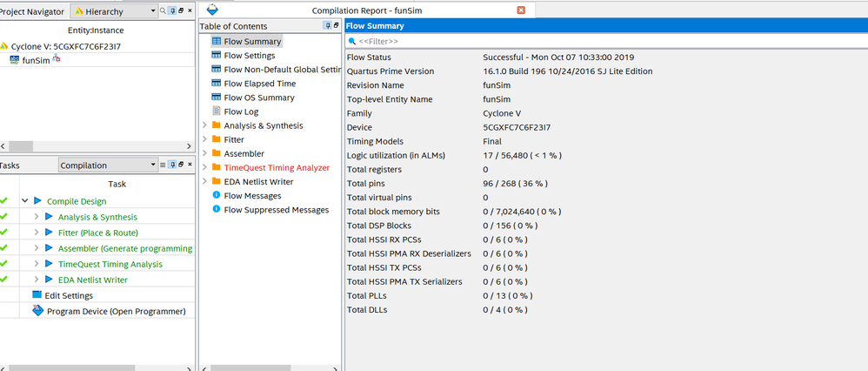Open Flow Messages in Table of Contents

coord(252,196)
